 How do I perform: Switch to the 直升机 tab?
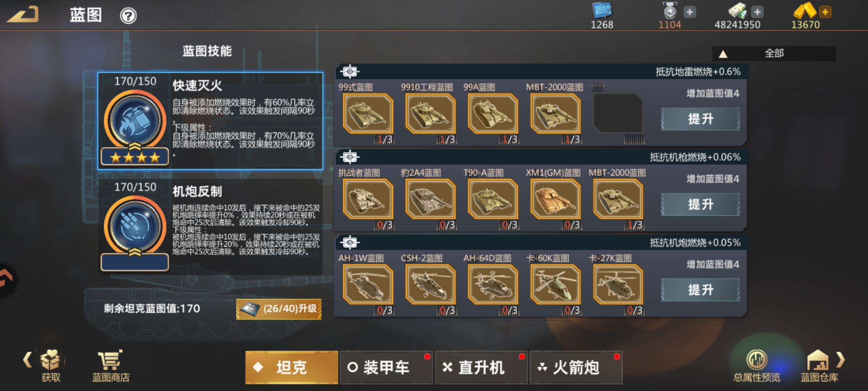point(481,367)
